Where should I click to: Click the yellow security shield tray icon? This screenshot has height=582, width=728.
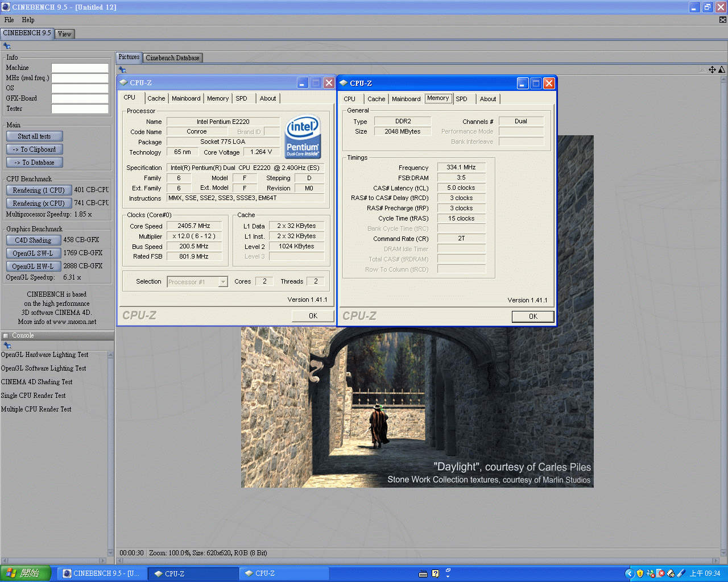640,573
